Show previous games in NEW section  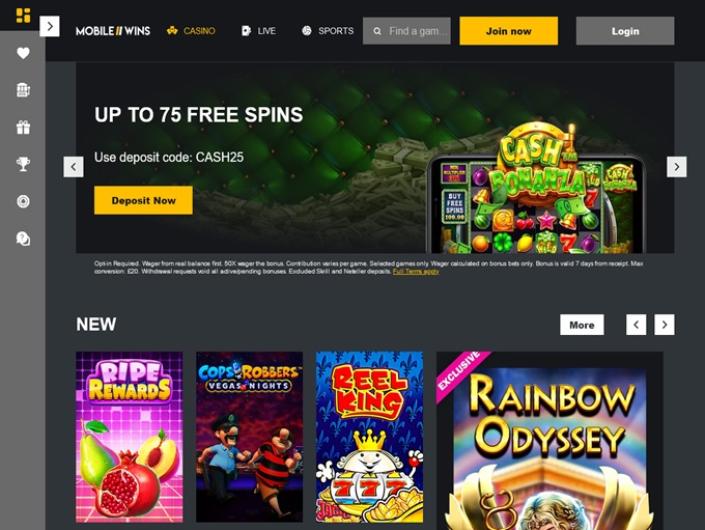[636, 325]
